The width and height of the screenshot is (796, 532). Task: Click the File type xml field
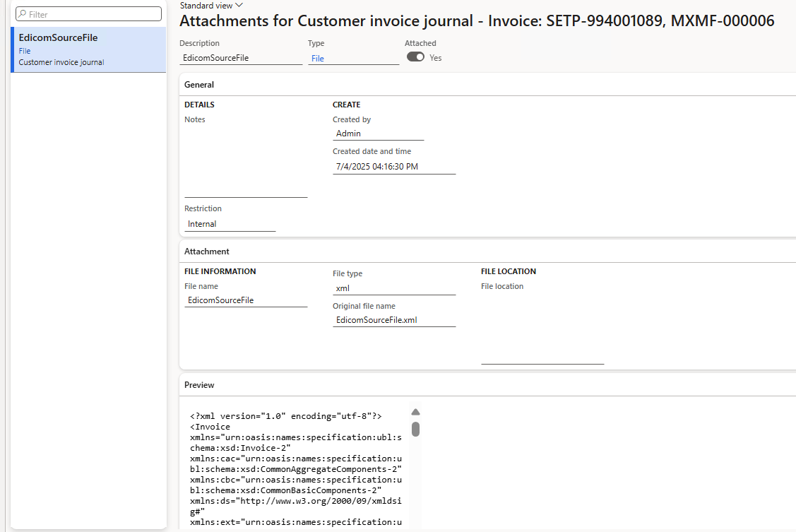394,288
